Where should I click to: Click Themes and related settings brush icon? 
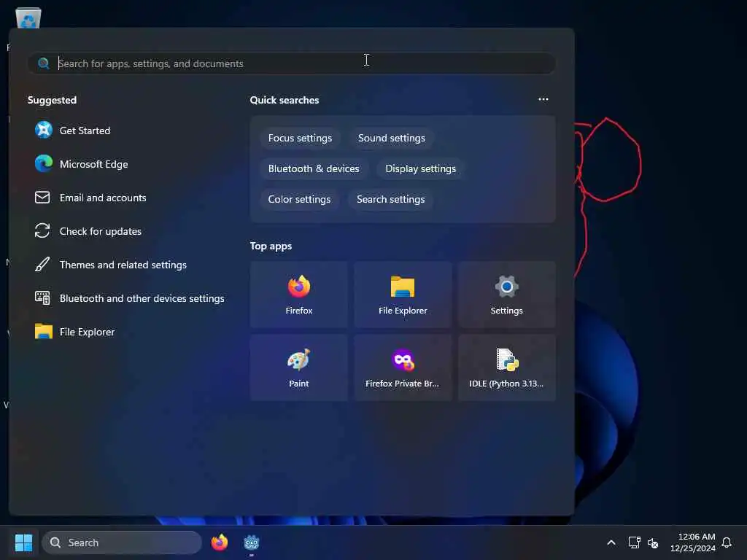click(x=42, y=264)
